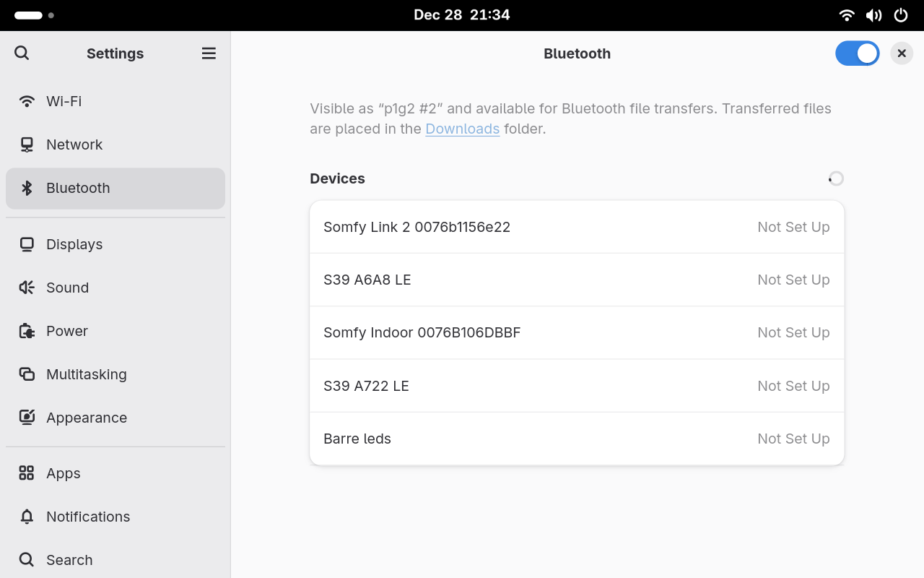Go to Notifications settings
The image size is (924, 578).
pos(88,517)
